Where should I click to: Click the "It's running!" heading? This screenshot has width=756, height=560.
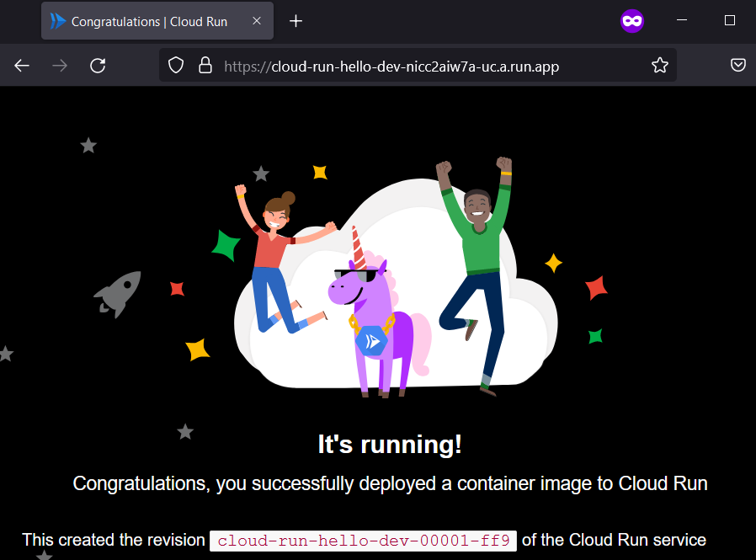[390, 445]
